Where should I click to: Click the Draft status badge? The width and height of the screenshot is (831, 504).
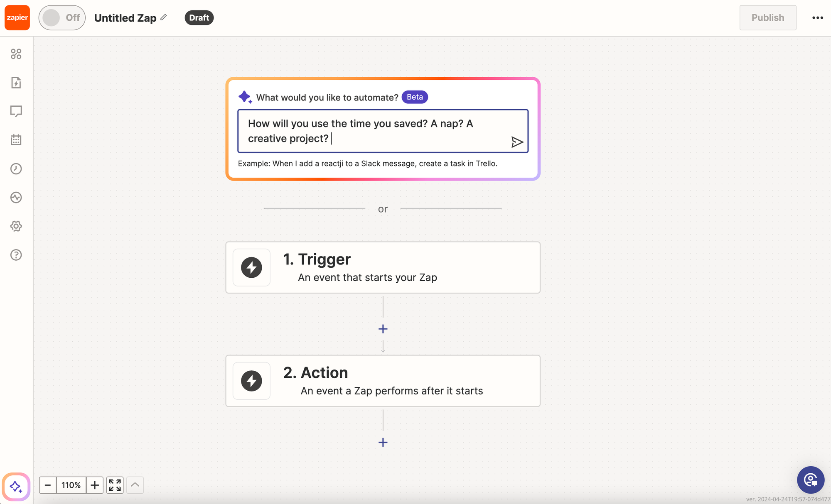pos(199,17)
